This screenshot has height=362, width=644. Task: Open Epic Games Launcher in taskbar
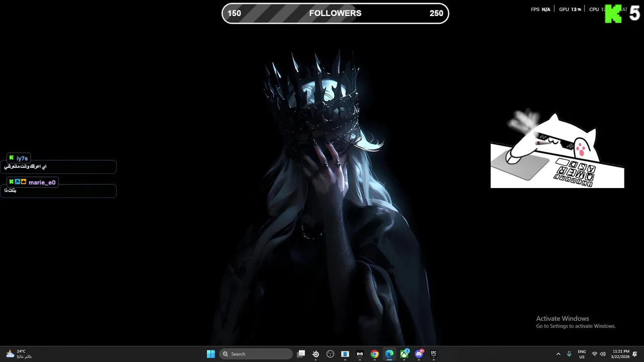pos(433,354)
